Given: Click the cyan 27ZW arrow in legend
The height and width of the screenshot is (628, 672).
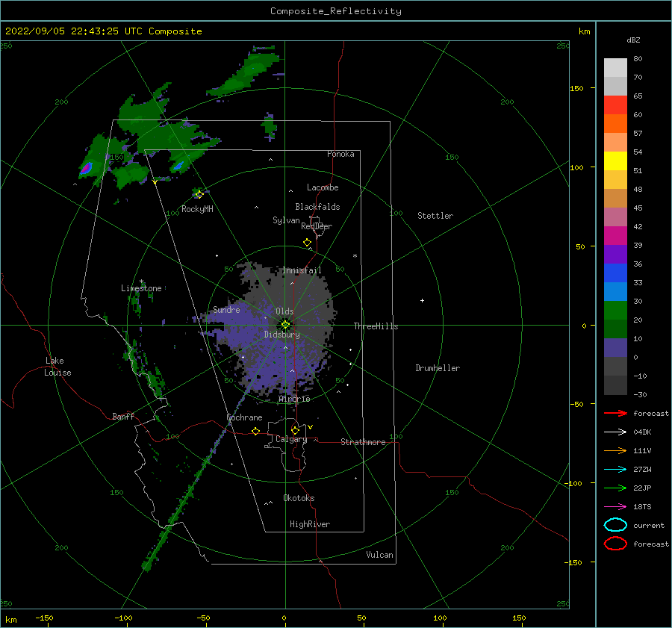Looking at the screenshot, I should point(615,470).
